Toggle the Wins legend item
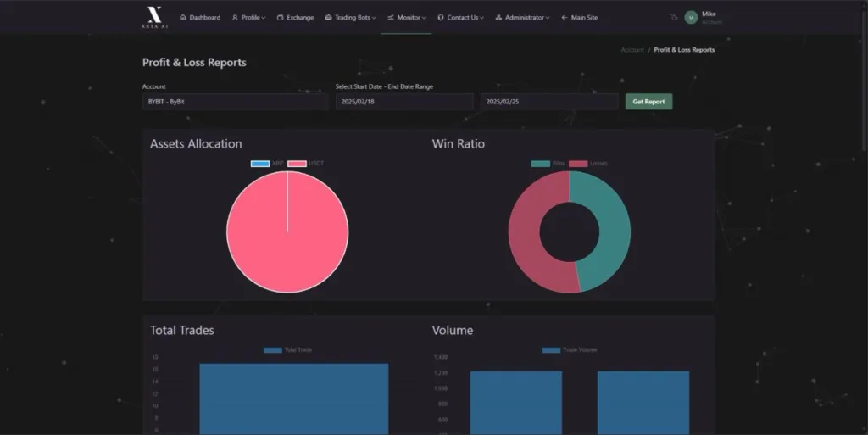This screenshot has height=435, width=868. pyautogui.click(x=548, y=164)
